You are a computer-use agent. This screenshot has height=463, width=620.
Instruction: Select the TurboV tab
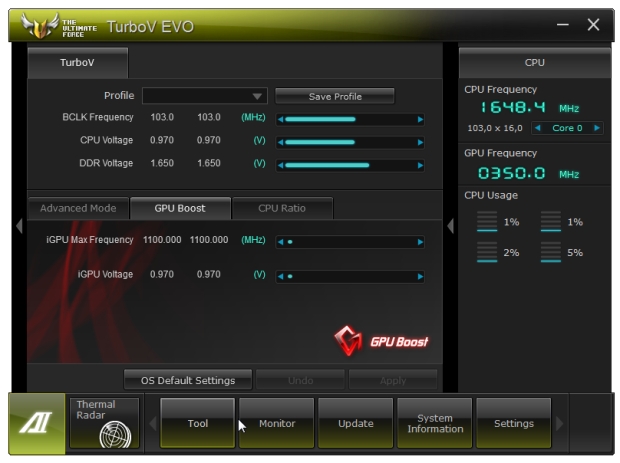[x=78, y=62]
